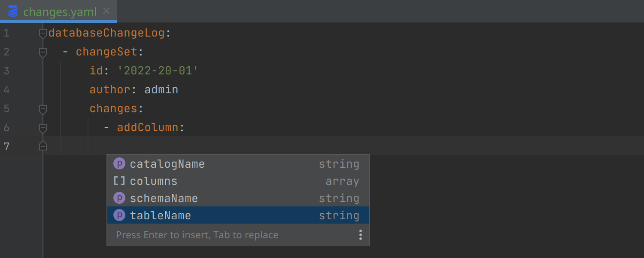Click line number 3 in the gutter

pos(6,71)
